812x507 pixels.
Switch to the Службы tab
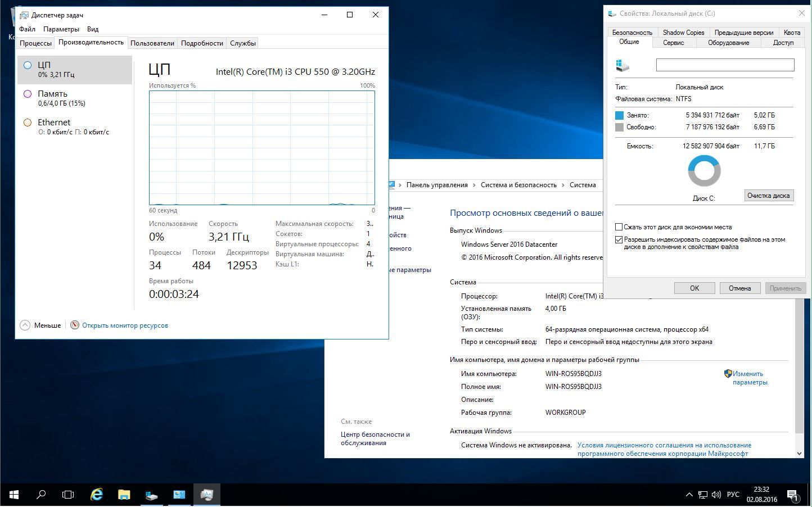pos(243,43)
